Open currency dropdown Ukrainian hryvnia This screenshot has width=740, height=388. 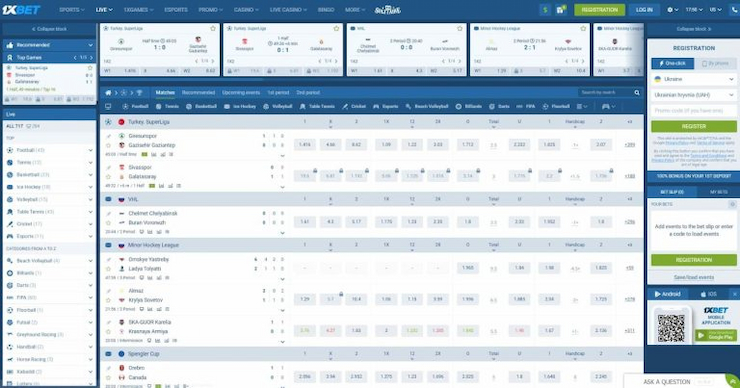[x=694, y=95]
